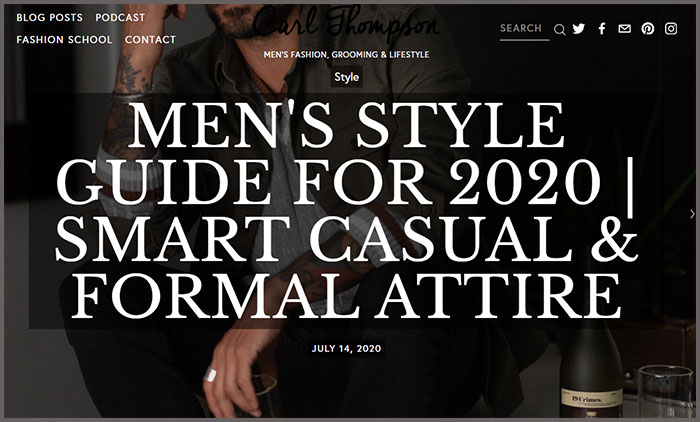Click the 'Smart Casual &' headline line
The height and width of the screenshot is (422, 700).
(346, 239)
